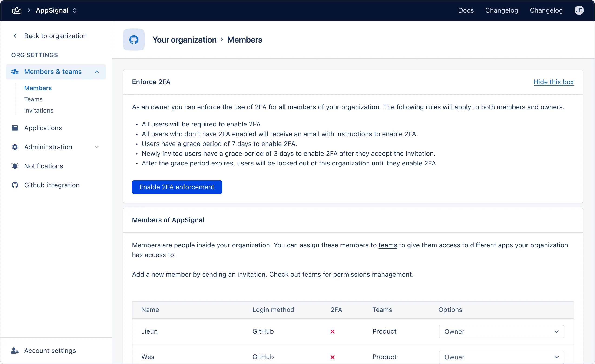
Task: Click GitHub login method in Wes's row
Action: tap(263, 357)
